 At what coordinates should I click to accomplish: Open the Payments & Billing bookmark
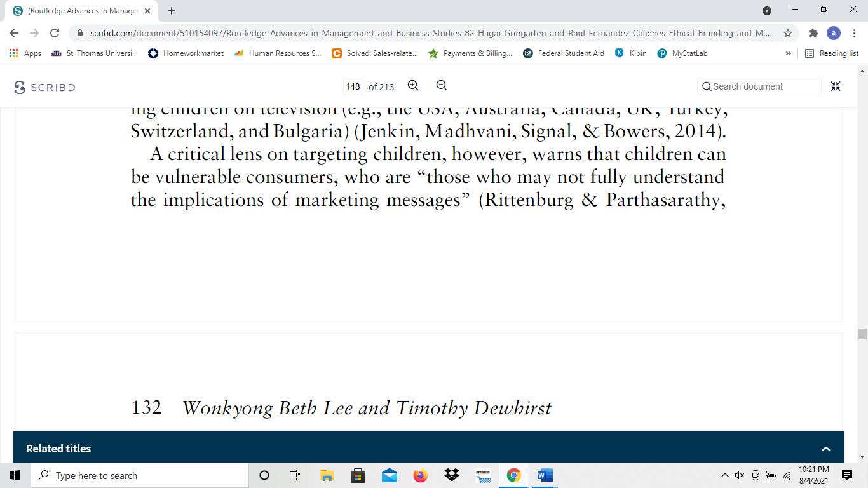click(470, 53)
